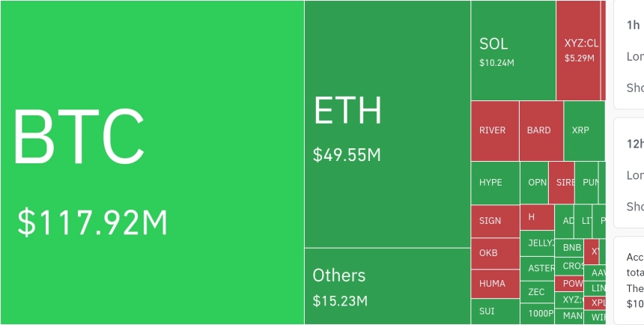
Task: Pick the red OKB tile
Action: point(494,253)
